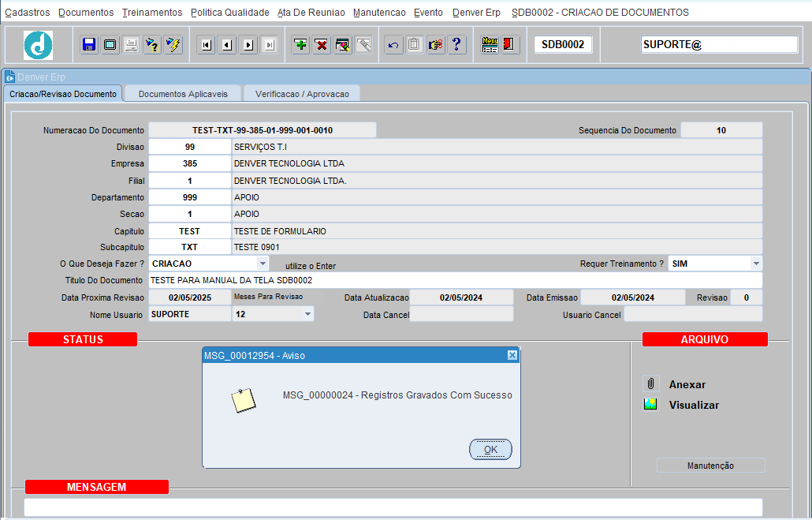Select the Criacao/Revisao Documento tab
The width and height of the screenshot is (812, 520).
pos(63,94)
